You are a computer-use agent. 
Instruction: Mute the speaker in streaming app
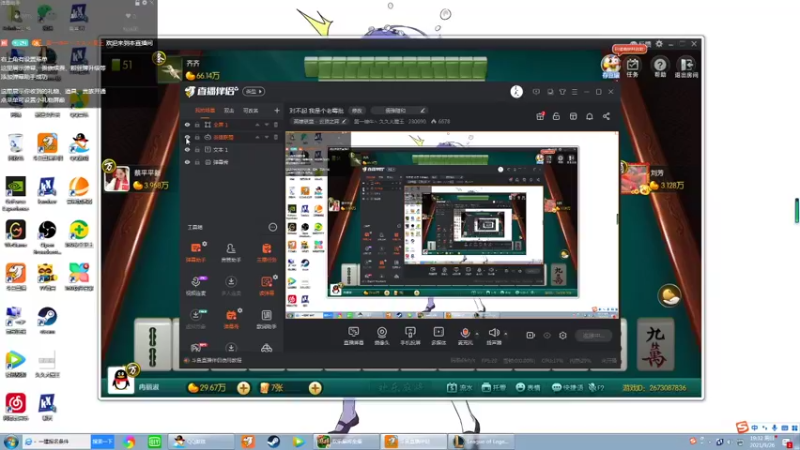[493, 336]
